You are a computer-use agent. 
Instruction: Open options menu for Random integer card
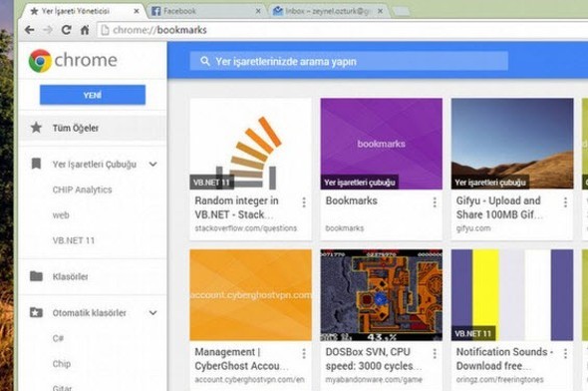pos(304,202)
